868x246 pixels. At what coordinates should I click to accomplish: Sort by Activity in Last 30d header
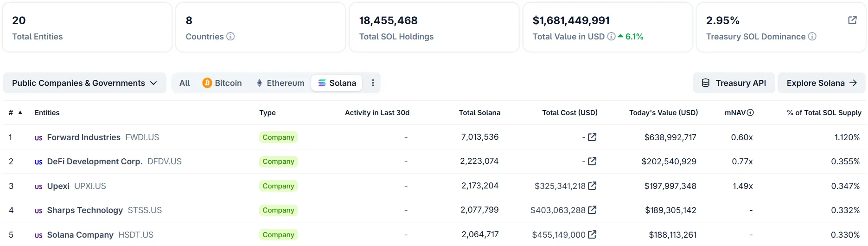tap(377, 112)
